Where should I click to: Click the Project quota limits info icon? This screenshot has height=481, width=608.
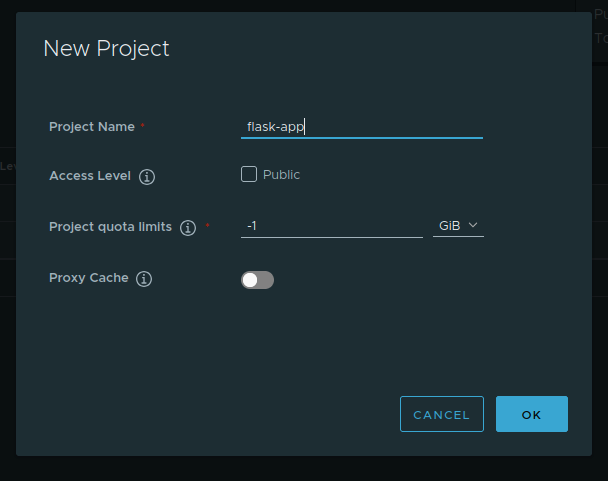point(187,228)
